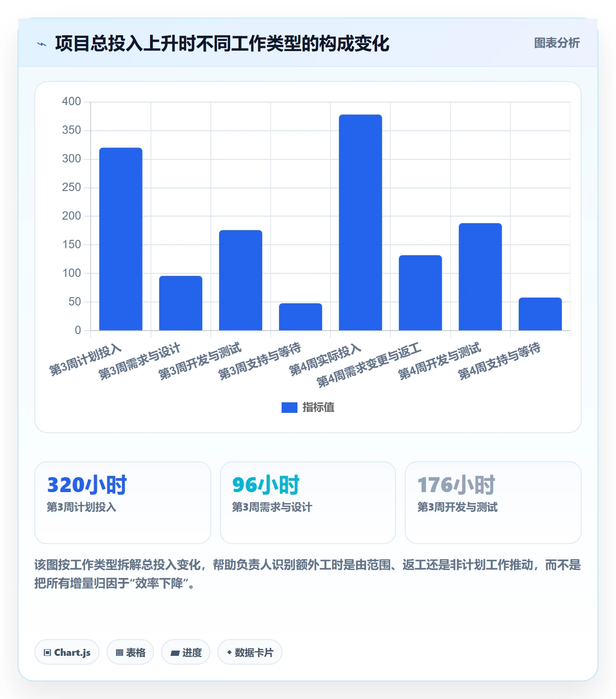616x699 pixels.
Task: Toggle the 指标值 legend color swatch
Action: pos(290,408)
